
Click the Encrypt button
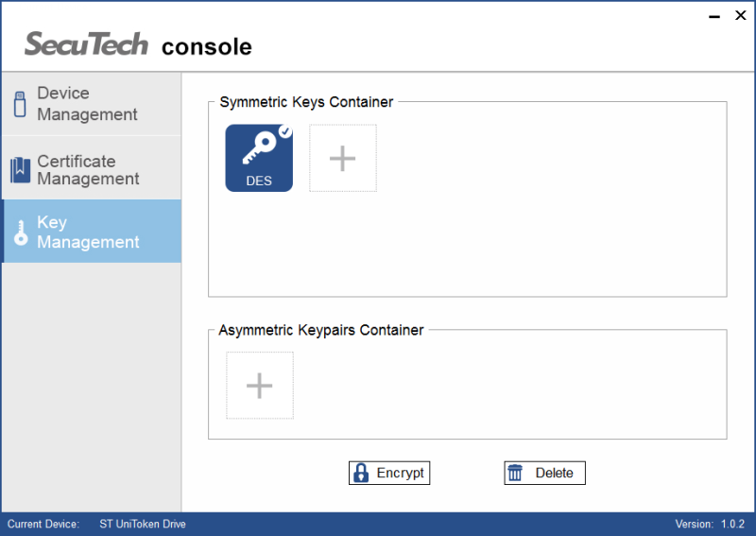tap(389, 473)
